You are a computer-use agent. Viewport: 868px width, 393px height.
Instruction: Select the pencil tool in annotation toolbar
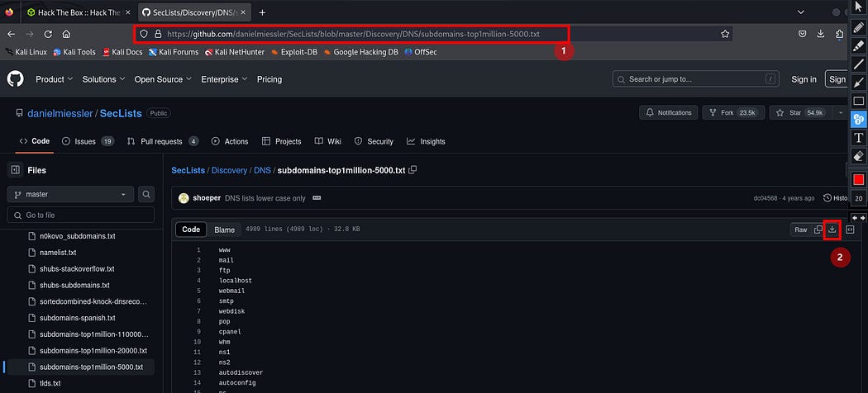tap(859, 26)
